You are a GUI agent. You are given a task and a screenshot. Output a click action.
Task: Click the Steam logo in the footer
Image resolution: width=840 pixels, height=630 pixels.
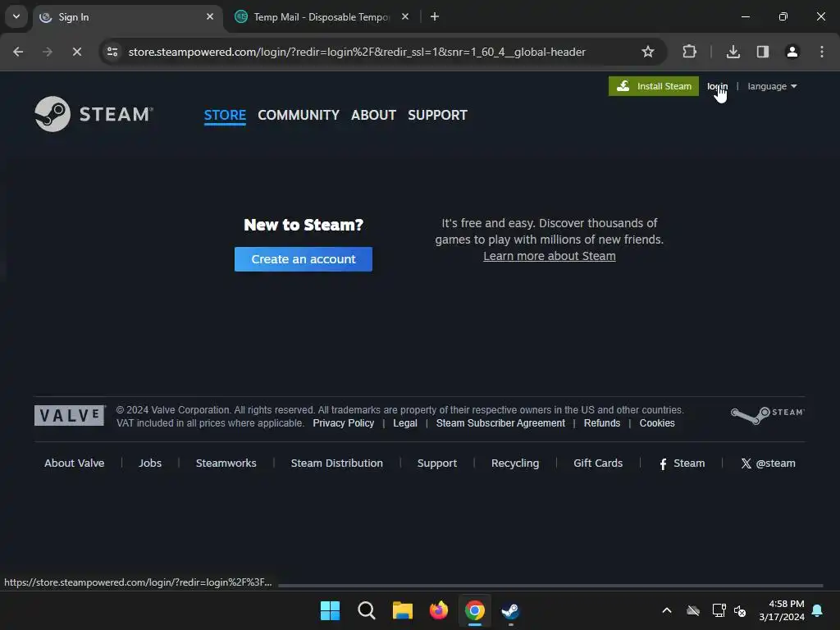[768, 414]
